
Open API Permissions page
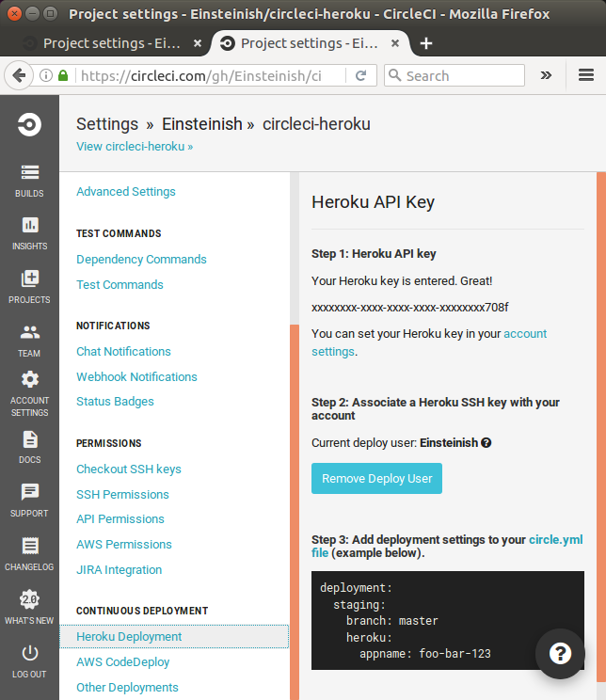120,519
